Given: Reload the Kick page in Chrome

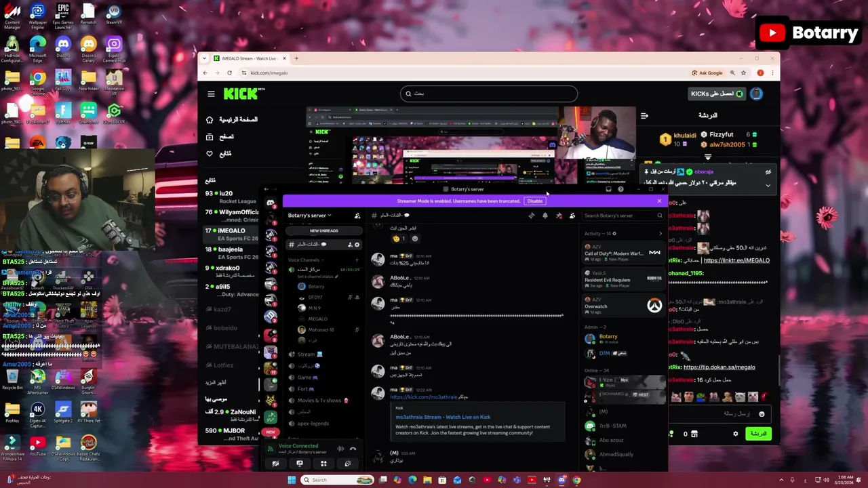Looking at the screenshot, I should pos(229,73).
